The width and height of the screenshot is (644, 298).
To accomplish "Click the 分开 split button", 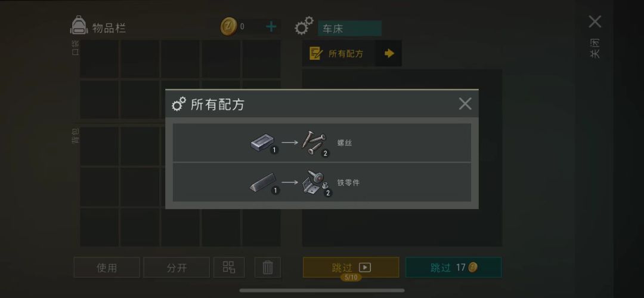I will click(x=177, y=268).
